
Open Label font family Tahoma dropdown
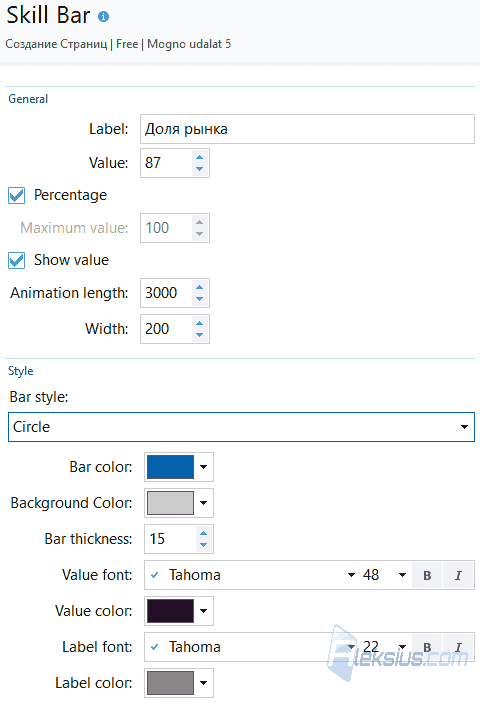click(351, 647)
